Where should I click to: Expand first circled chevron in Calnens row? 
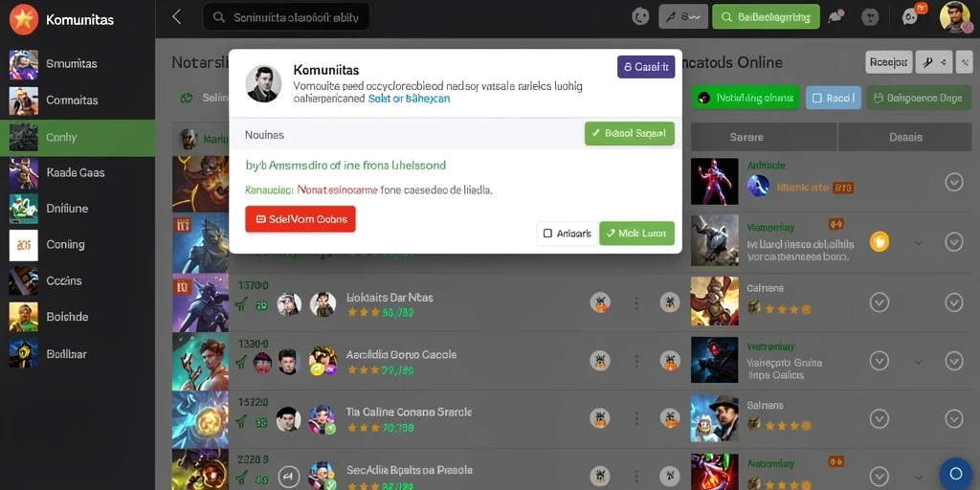tap(880, 302)
